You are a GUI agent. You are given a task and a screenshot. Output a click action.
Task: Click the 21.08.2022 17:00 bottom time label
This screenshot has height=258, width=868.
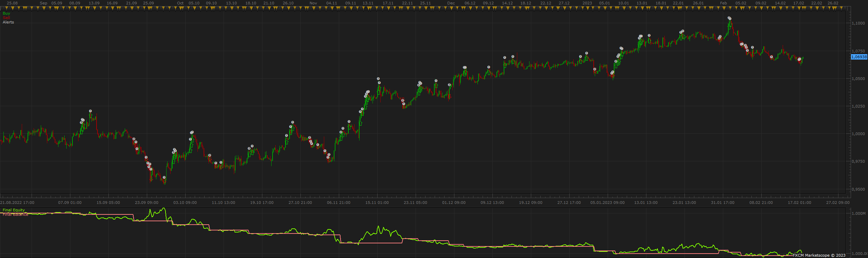pyautogui.click(x=17, y=203)
